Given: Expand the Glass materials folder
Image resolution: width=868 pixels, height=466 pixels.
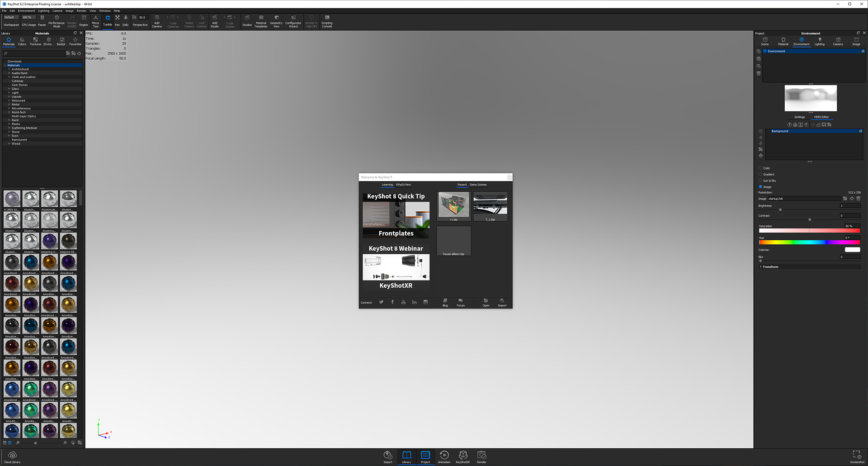Looking at the screenshot, I should point(9,89).
